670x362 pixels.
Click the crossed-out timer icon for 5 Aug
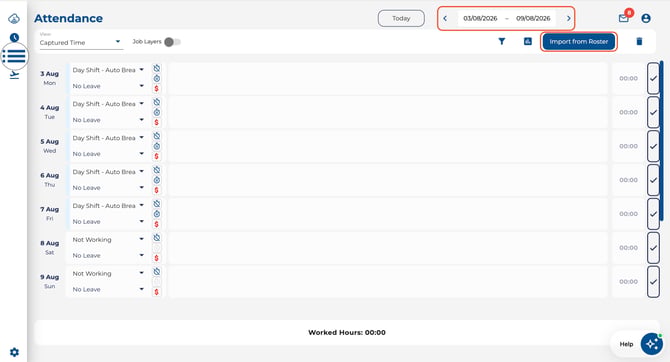coord(157,136)
